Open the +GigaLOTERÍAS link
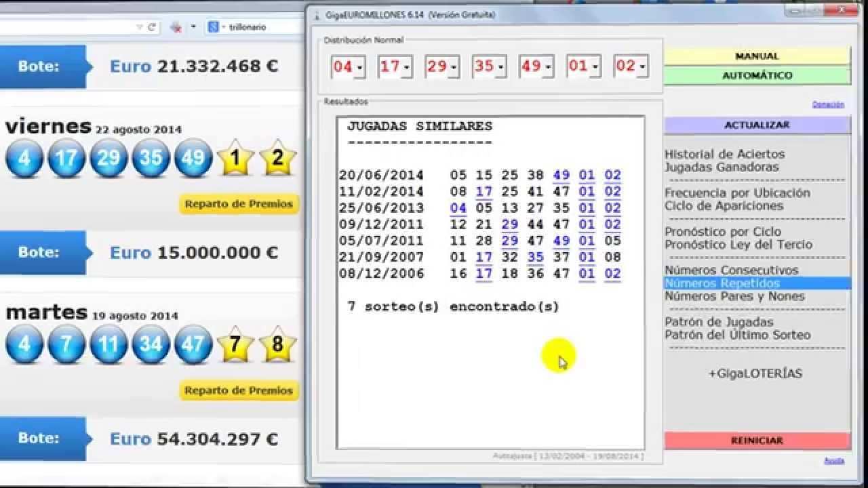 [755, 373]
